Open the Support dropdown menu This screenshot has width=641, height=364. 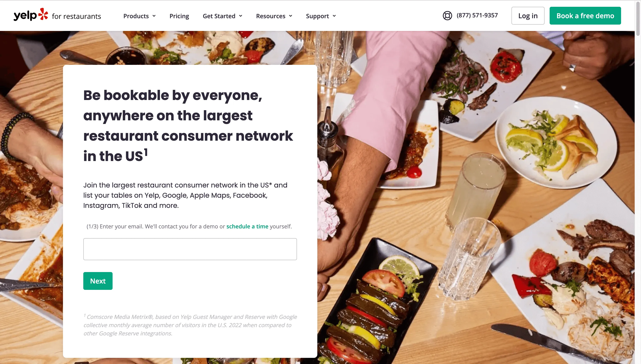pos(321,16)
